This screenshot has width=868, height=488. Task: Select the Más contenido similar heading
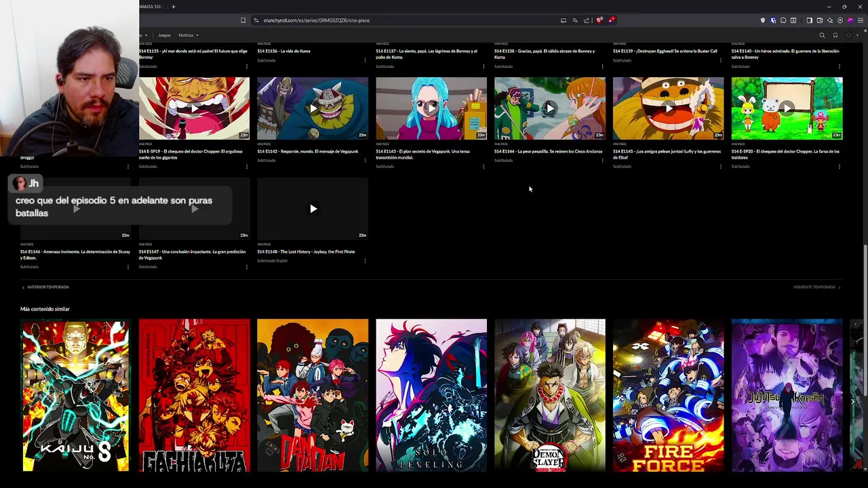click(45, 309)
